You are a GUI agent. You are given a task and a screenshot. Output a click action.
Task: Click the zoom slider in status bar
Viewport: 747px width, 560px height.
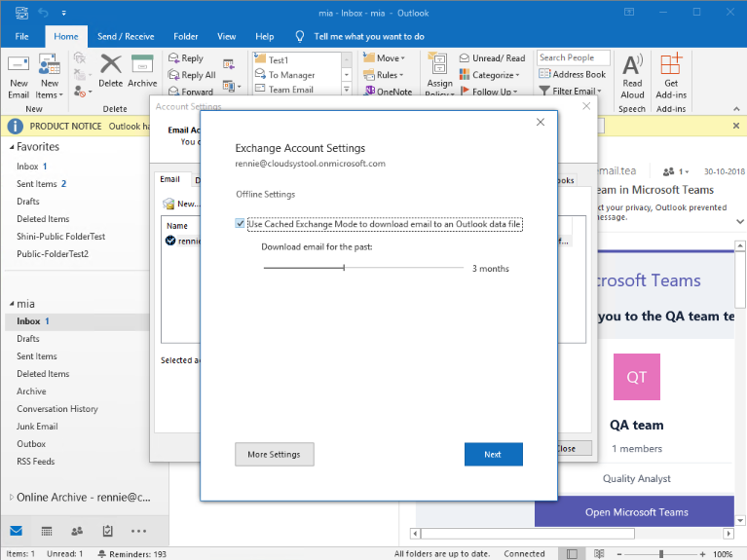tap(661, 554)
